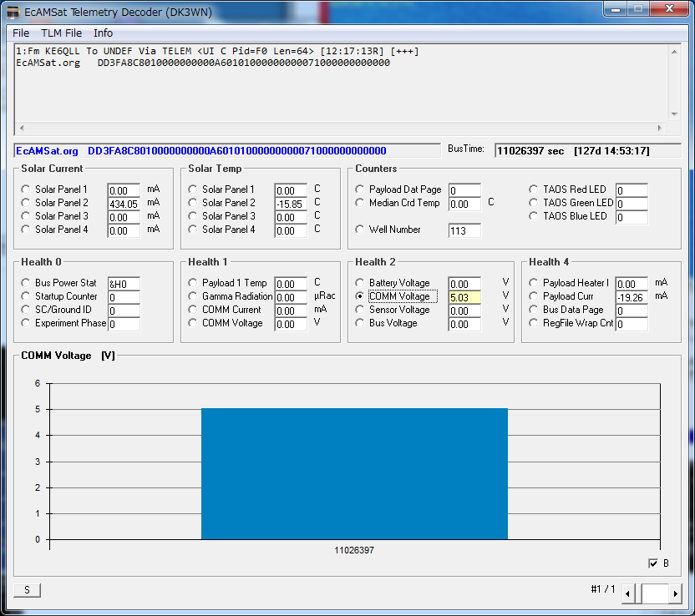This screenshot has width=695, height=616.
Task: Open the TLM File menu
Action: (x=61, y=33)
